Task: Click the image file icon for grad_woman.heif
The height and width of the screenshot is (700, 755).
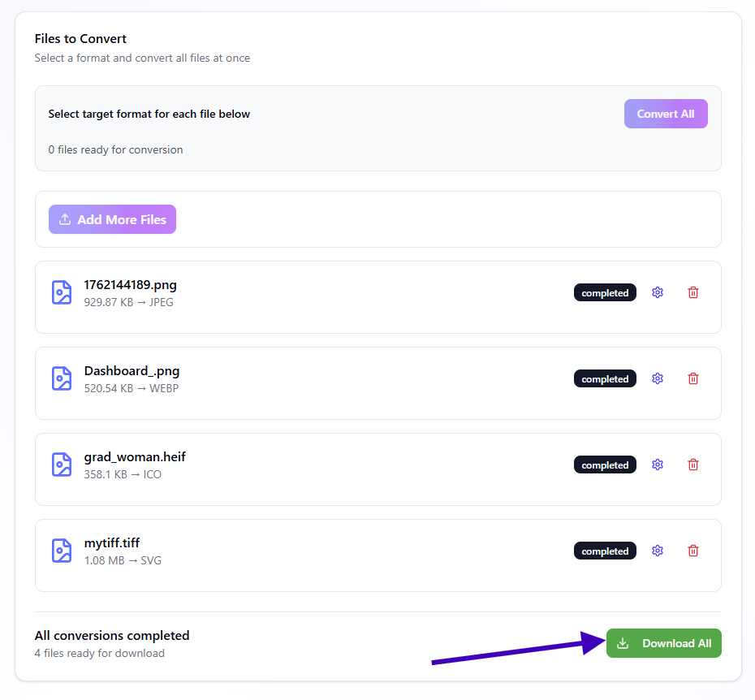Action: click(x=62, y=465)
